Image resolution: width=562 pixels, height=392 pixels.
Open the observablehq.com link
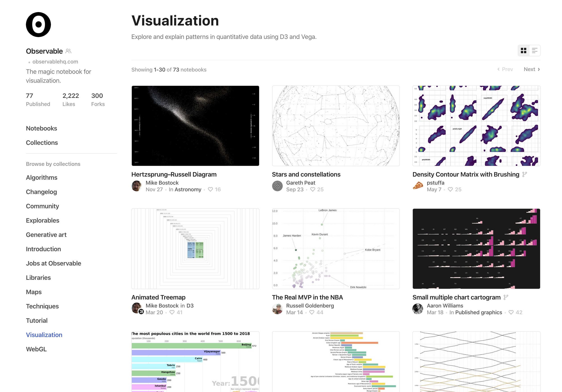[55, 61]
